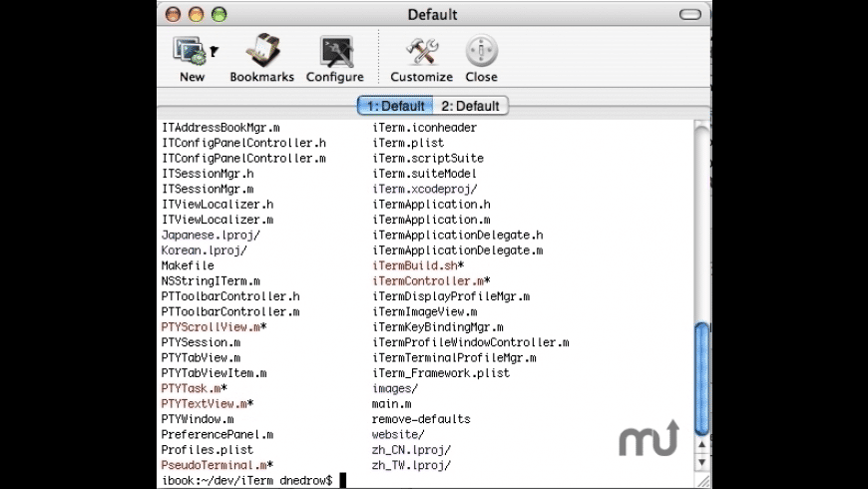Screen dimensions: 868x489
Task: Click ITConfigPanelController.h in the listing
Action: click(243, 144)
